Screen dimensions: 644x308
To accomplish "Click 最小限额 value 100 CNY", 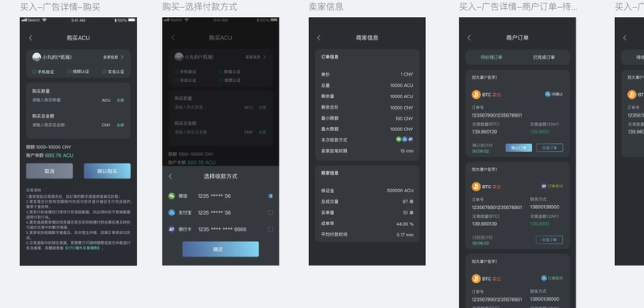I will pos(405,118).
